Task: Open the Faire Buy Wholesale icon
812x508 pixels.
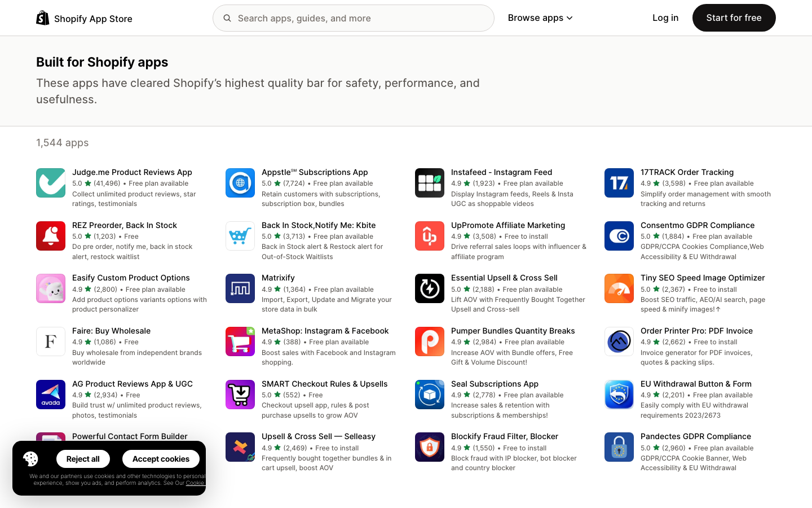Action: pos(51,341)
